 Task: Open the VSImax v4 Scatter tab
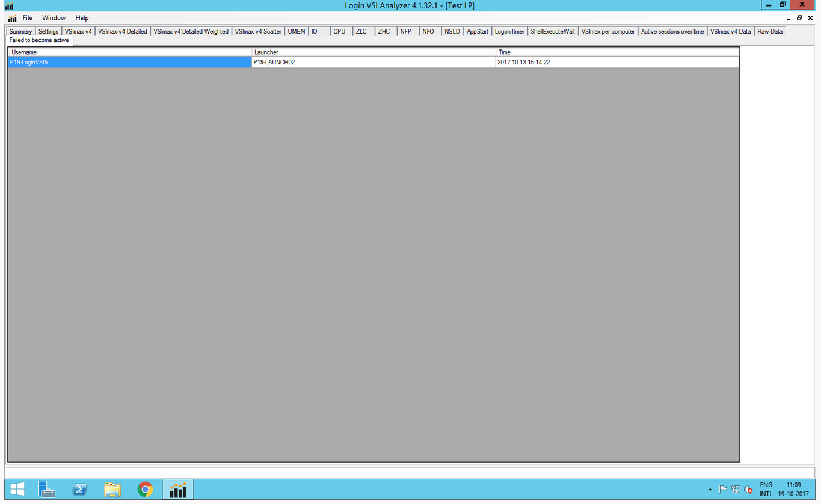tap(258, 31)
